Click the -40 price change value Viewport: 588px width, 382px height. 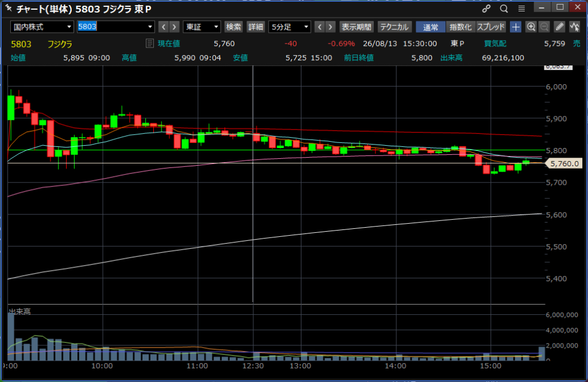click(x=291, y=44)
